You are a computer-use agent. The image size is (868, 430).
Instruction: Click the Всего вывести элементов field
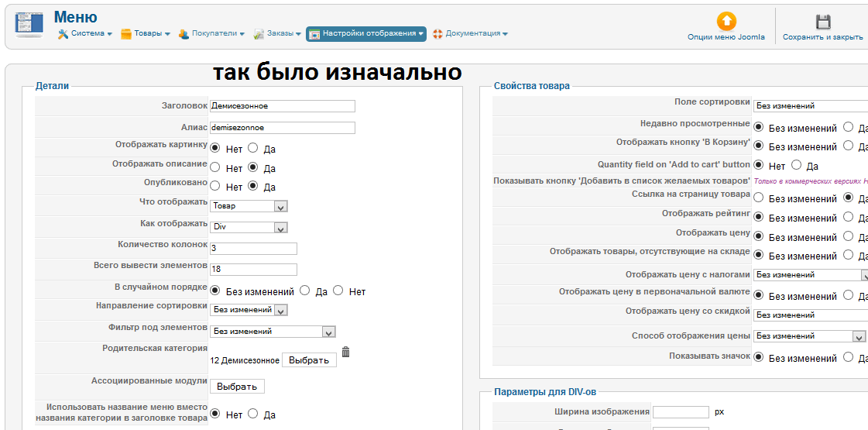pos(253,270)
